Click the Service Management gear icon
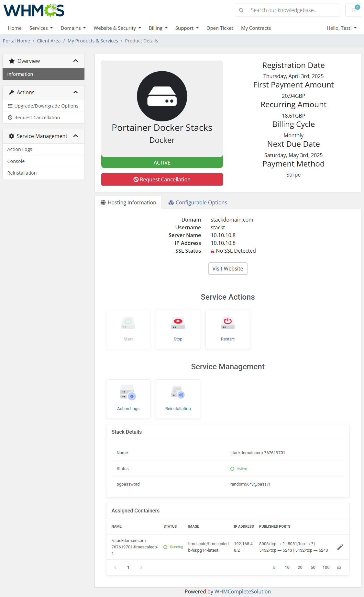The image size is (364, 597). click(12, 136)
